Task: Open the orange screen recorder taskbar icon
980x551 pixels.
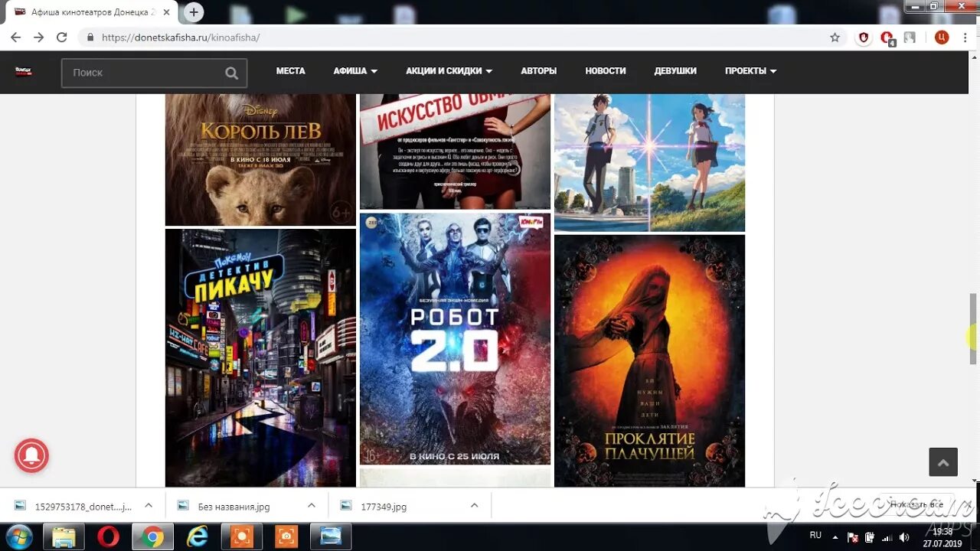Action: coord(242,536)
